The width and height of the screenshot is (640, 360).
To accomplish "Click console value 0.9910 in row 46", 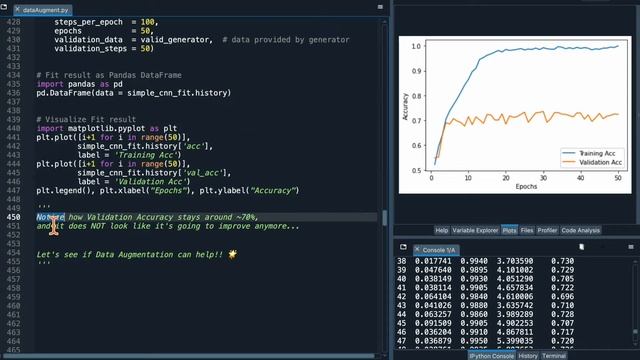I will click(x=474, y=332).
